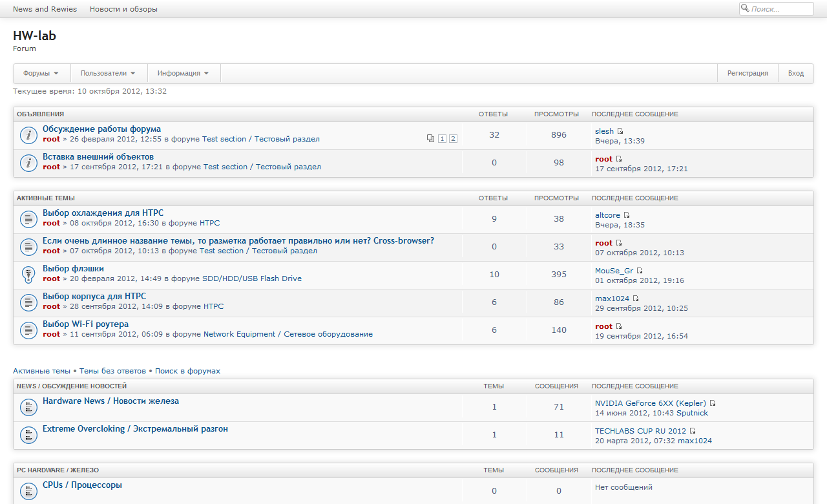Image resolution: width=827 pixels, height=504 pixels.
Task: Open the Пользователи dropdown menu
Action: coord(109,74)
